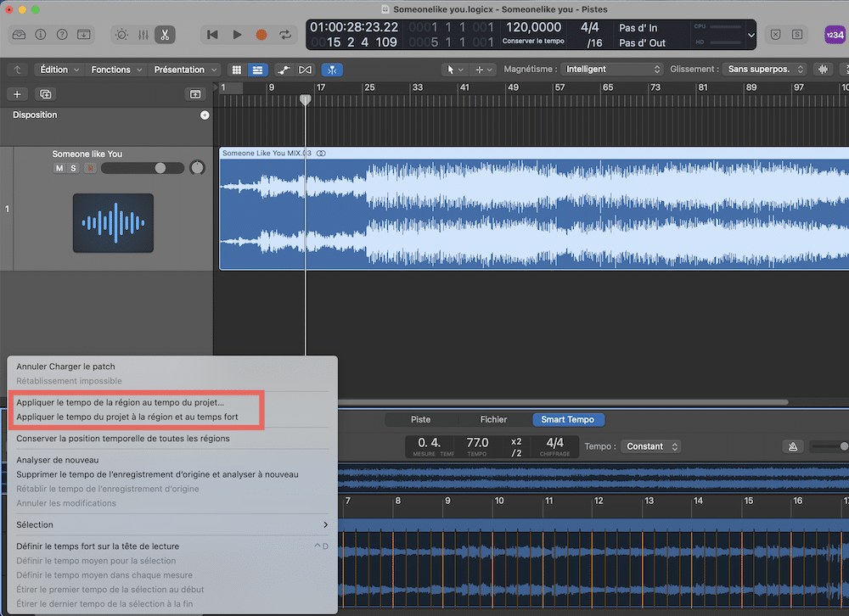This screenshot has height=616, width=849.
Task: Change Magnétisme from Intelligent
Action: pos(612,70)
